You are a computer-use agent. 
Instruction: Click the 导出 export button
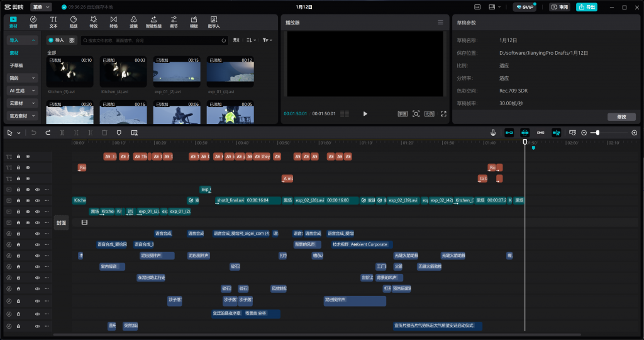[587, 7]
